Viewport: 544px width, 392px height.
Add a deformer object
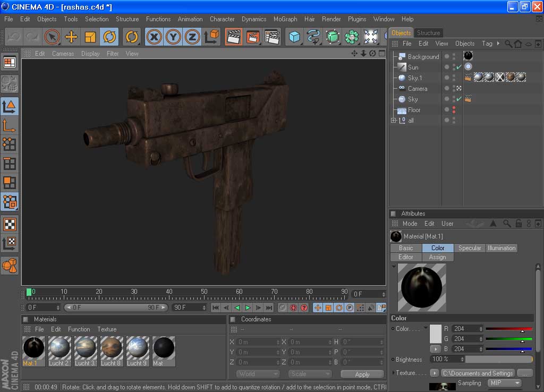(x=370, y=37)
